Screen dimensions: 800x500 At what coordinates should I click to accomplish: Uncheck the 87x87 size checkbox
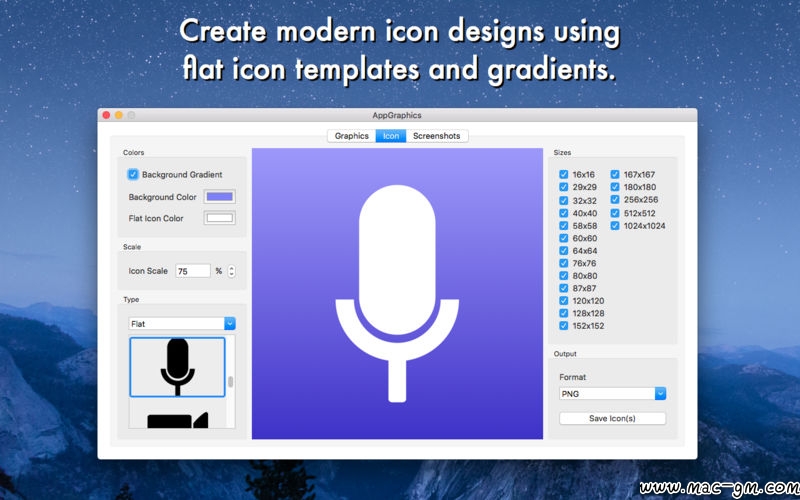point(563,288)
